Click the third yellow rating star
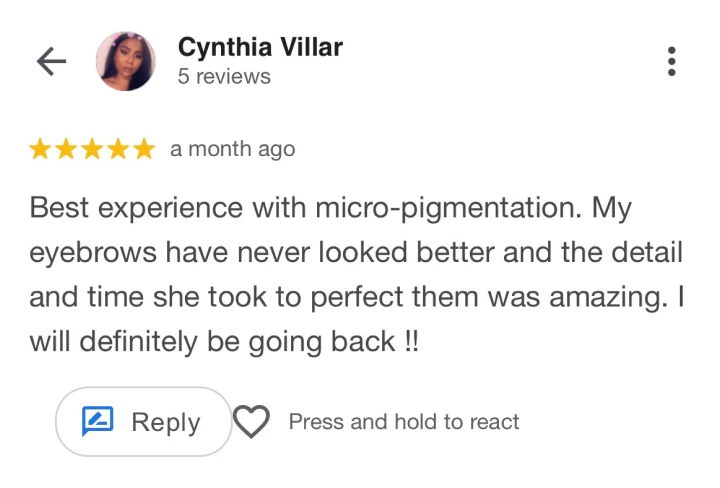Image resolution: width=720 pixels, height=488 pixels. pyautogui.click(x=93, y=150)
